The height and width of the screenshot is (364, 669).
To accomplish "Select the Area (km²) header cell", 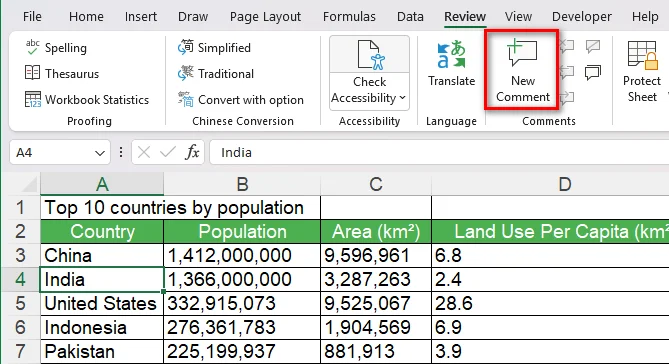I will pos(376,231).
